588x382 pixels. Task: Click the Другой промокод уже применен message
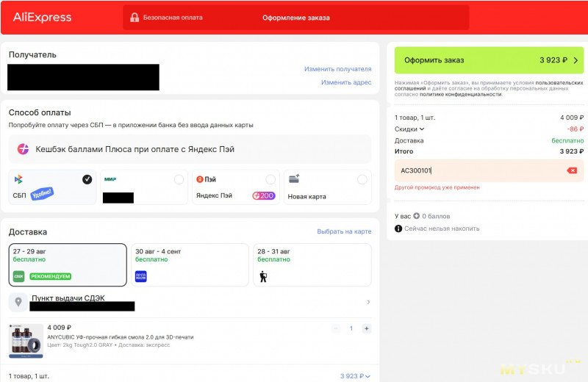click(437, 187)
